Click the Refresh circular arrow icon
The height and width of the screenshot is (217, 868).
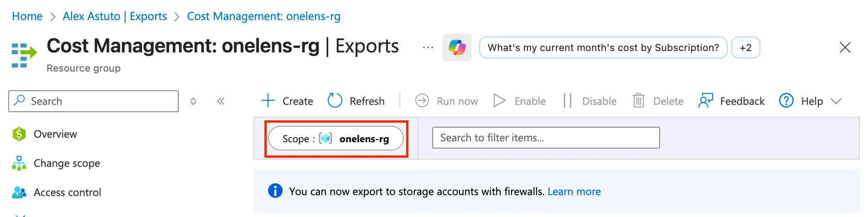click(x=335, y=101)
